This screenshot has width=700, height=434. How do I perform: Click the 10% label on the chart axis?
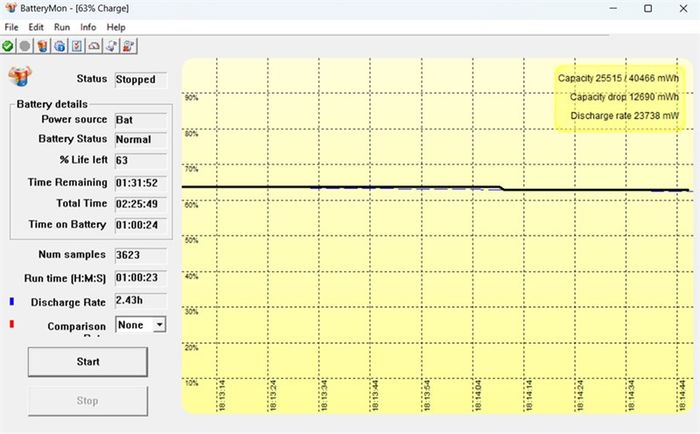(192, 383)
